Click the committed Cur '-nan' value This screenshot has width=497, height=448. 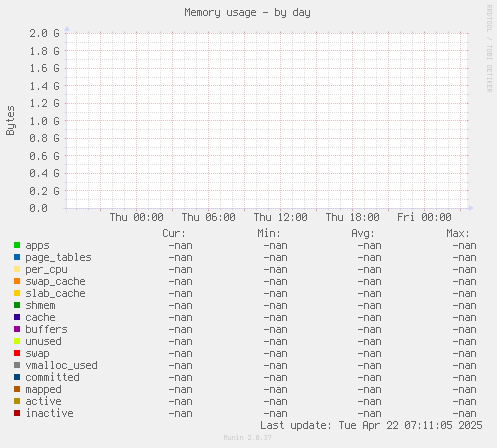click(180, 378)
